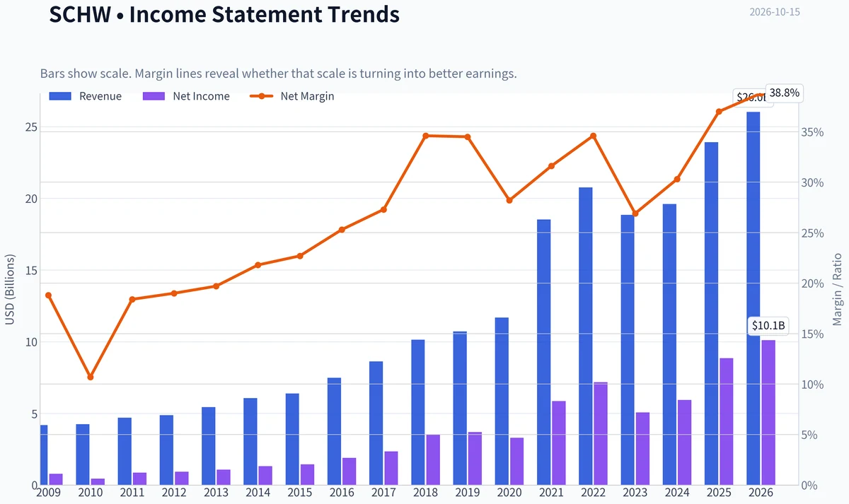This screenshot has width=849, height=504.
Task: Select the 2025 Net Income bar
Action: 727,422
